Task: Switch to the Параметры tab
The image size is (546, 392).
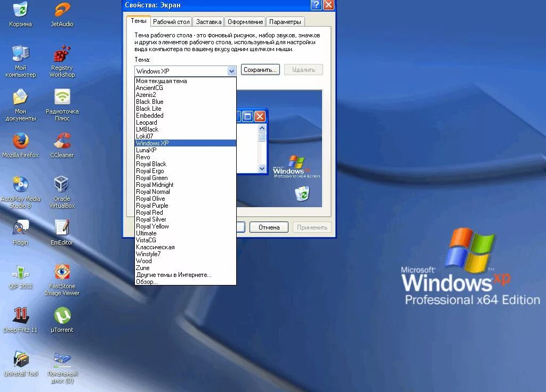Action: coord(285,22)
